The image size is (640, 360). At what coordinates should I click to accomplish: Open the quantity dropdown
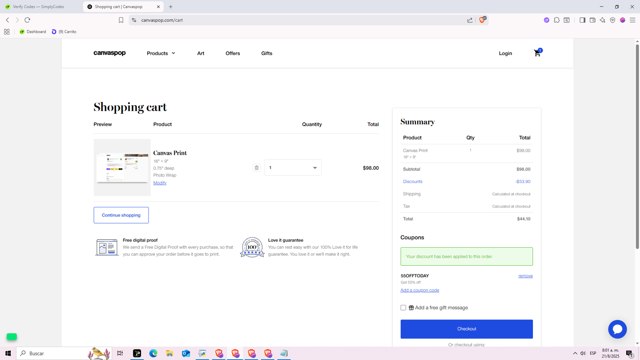click(293, 168)
